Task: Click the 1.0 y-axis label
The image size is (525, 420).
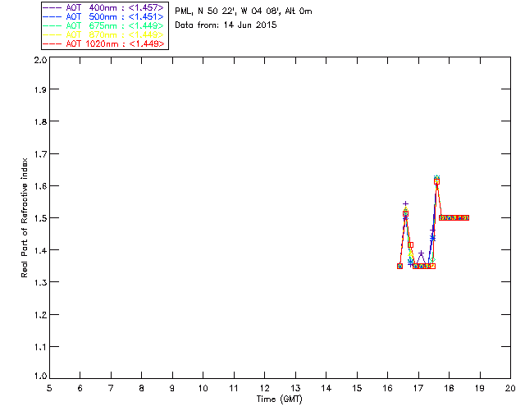Action: [x=40, y=376]
